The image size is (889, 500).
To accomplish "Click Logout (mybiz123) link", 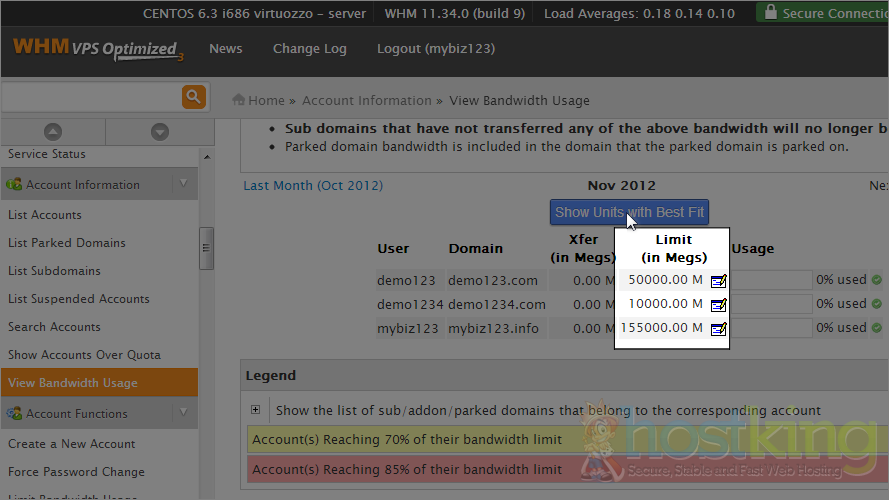I will coord(435,49).
